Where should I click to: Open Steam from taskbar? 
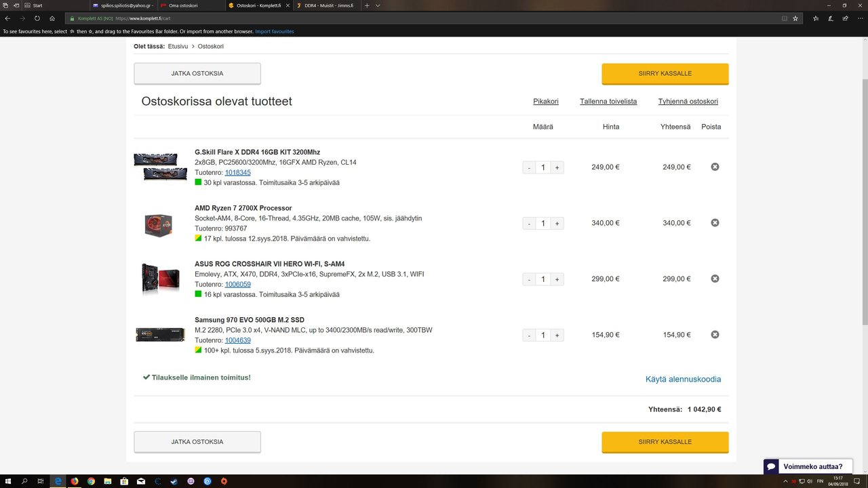(174, 481)
